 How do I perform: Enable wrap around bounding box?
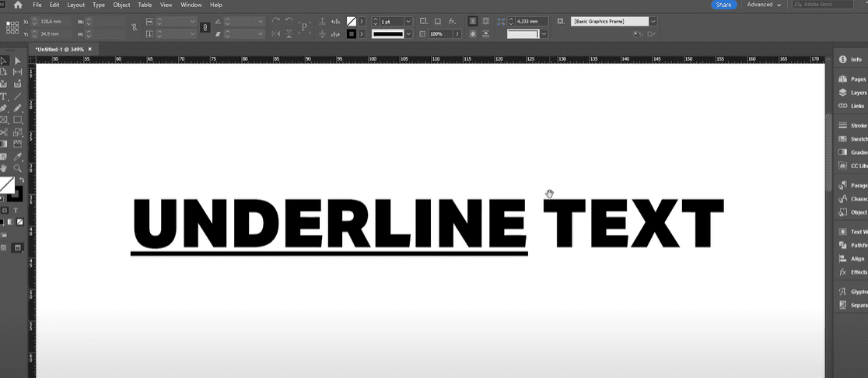[485, 21]
